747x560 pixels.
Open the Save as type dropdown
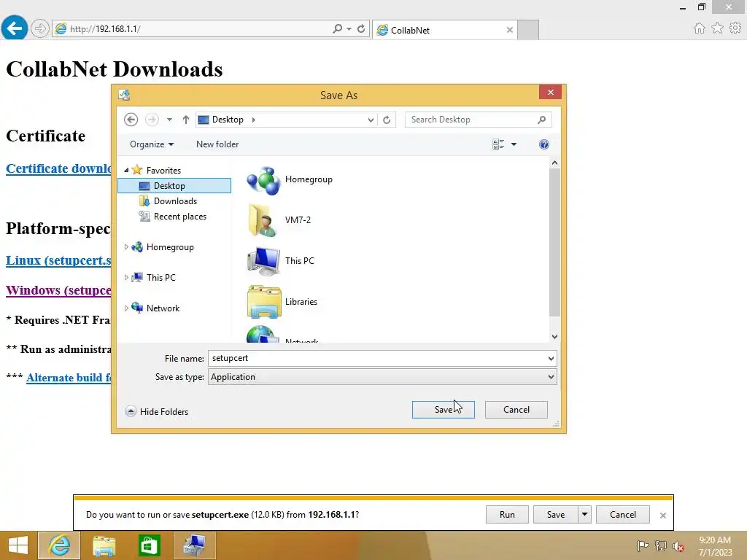pos(551,377)
